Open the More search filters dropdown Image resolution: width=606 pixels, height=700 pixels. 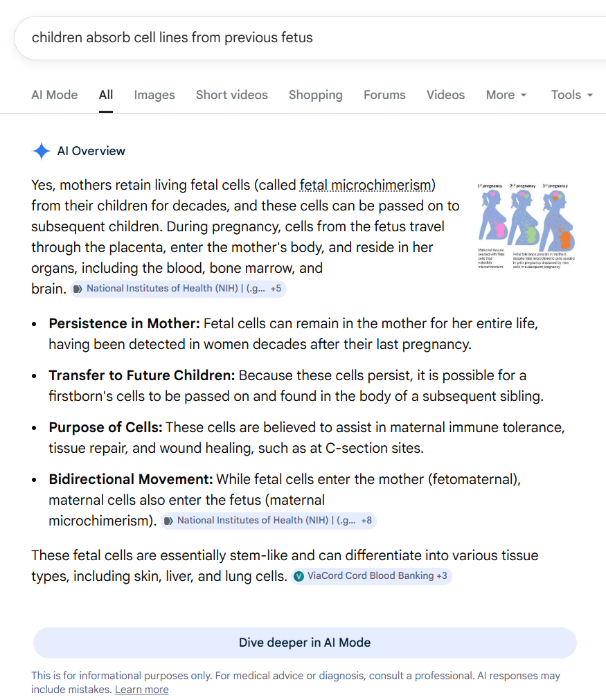pyautogui.click(x=506, y=95)
